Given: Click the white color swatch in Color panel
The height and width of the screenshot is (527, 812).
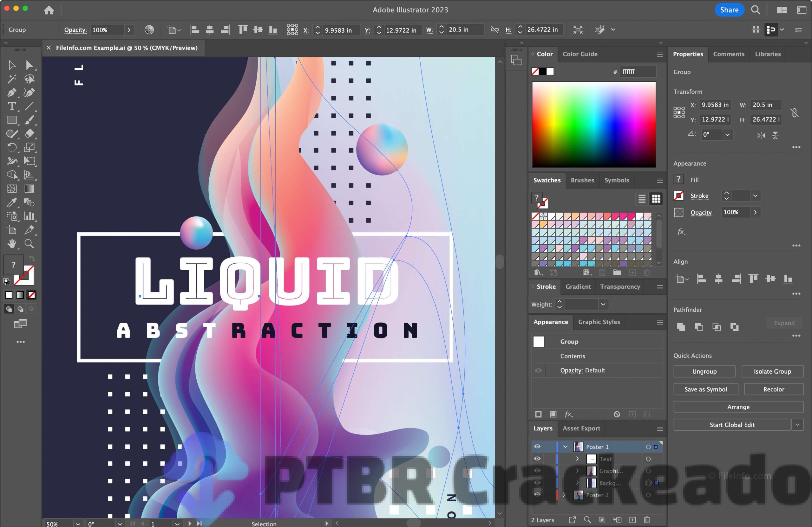Looking at the screenshot, I should 549,71.
